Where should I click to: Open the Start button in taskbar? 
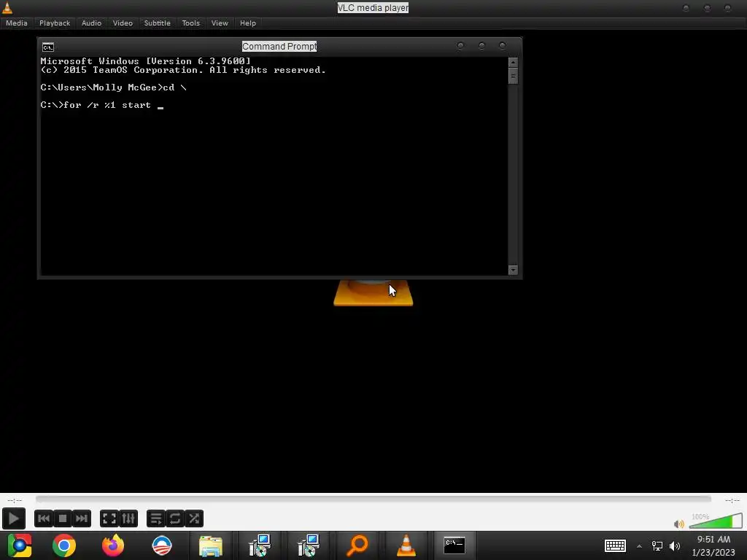coord(20,545)
